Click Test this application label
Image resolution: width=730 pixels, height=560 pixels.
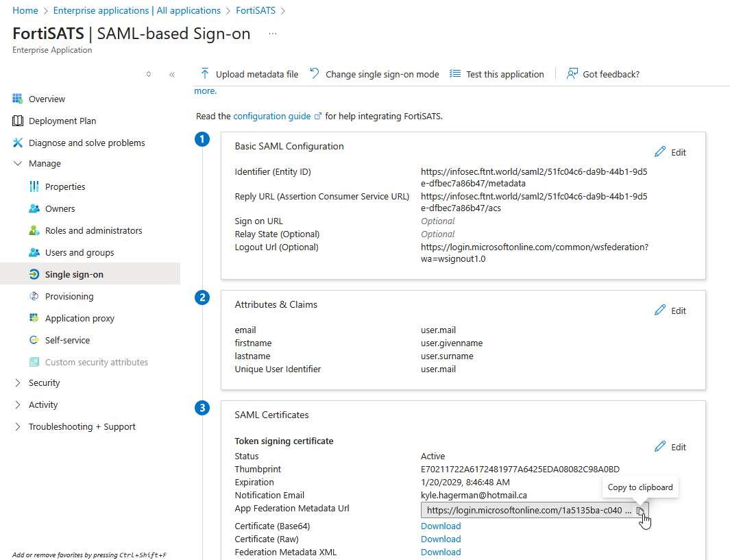click(505, 74)
